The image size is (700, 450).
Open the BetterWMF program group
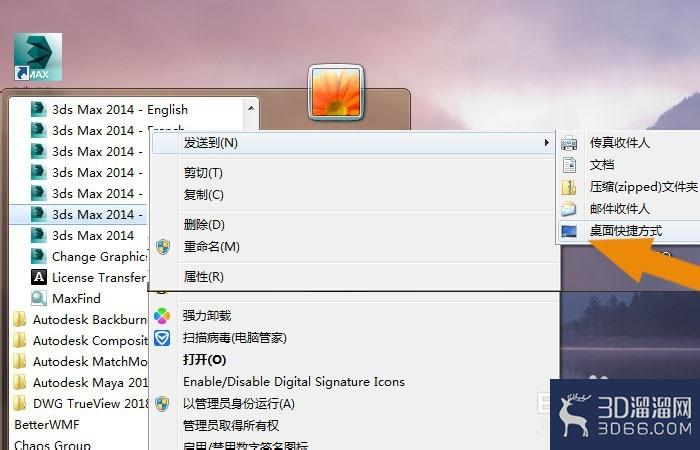(x=47, y=425)
